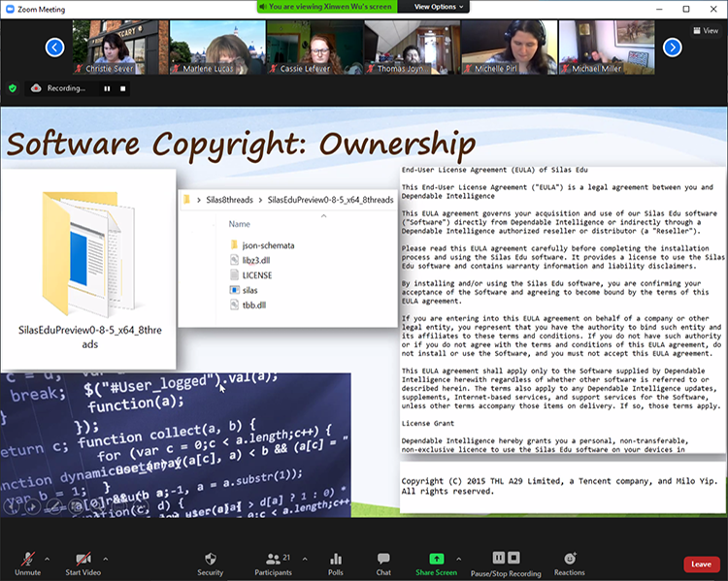728x581 pixels.
Task: Select Christie Sever's video thumbnail
Action: tap(120, 47)
